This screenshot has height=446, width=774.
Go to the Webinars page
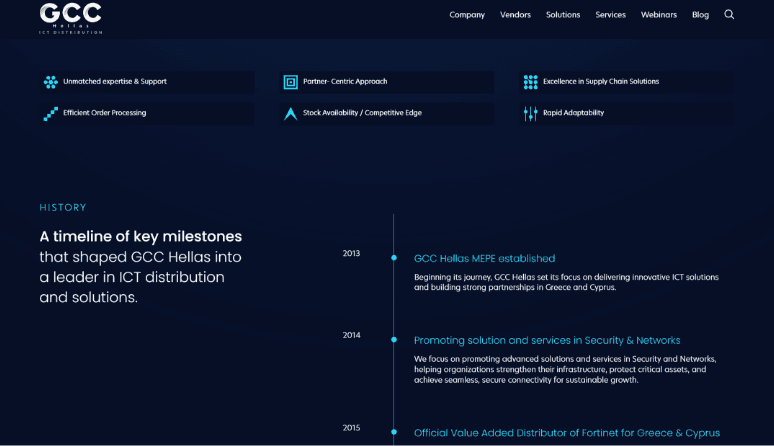(x=658, y=15)
